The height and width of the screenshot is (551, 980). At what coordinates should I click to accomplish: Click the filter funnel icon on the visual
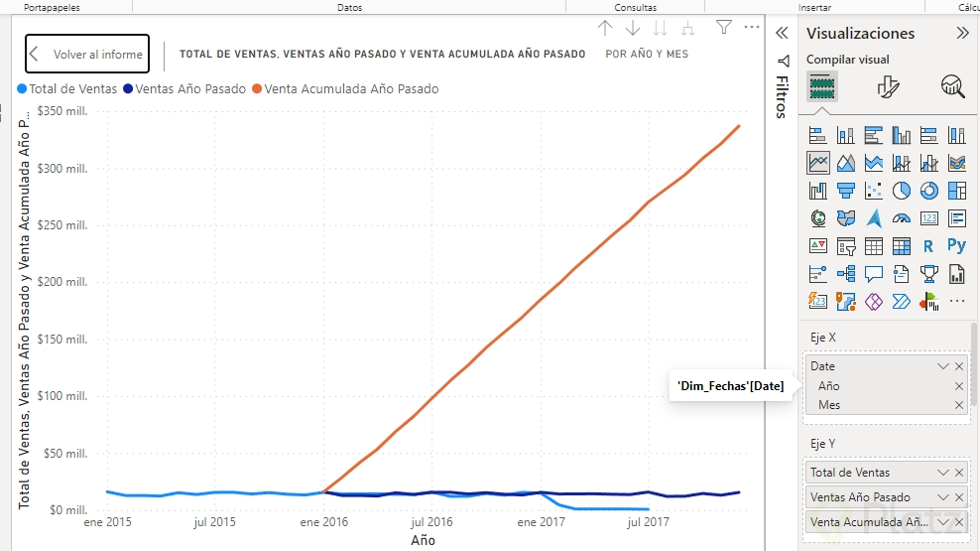pos(724,28)
